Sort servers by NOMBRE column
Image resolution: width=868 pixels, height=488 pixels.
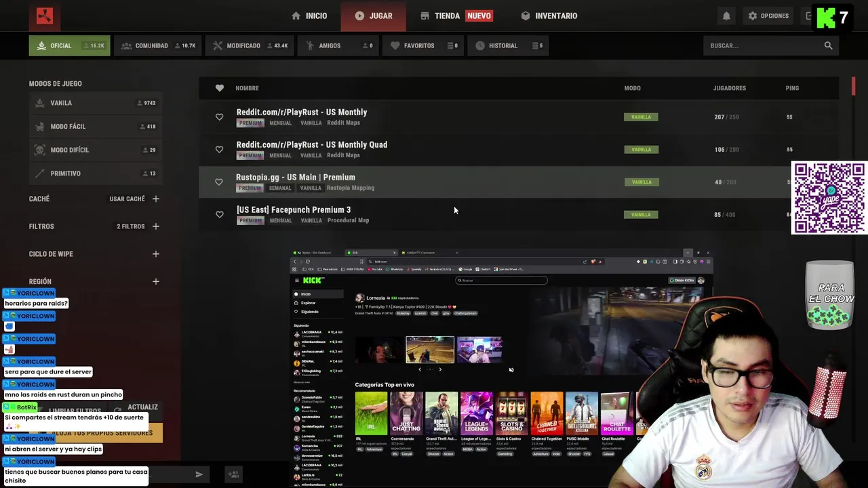click(x=247, y=88)
